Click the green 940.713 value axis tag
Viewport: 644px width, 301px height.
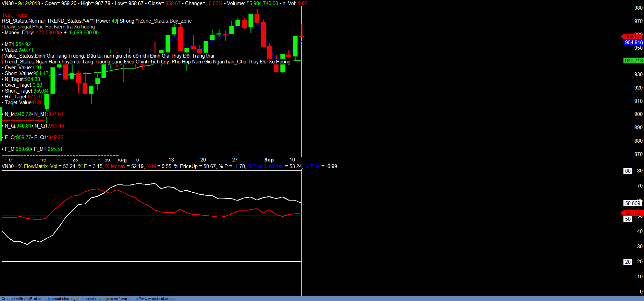(x=633, y=61)
